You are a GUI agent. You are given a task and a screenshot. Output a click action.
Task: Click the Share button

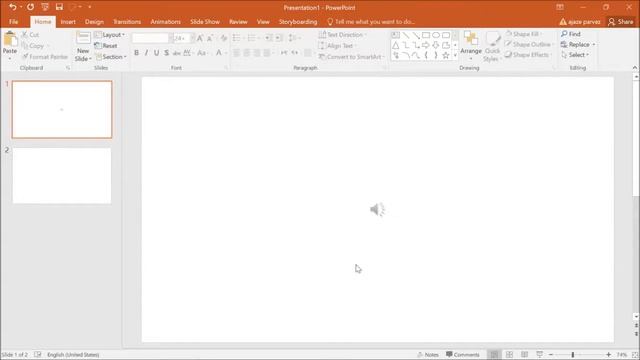click(x=620, y=22)
